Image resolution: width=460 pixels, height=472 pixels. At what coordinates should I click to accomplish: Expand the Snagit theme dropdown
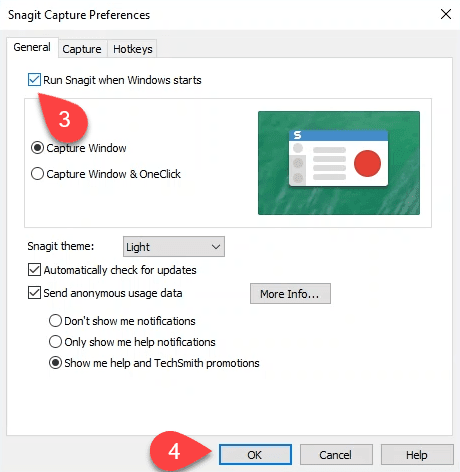pyautogui.click(x=174, y=247)
